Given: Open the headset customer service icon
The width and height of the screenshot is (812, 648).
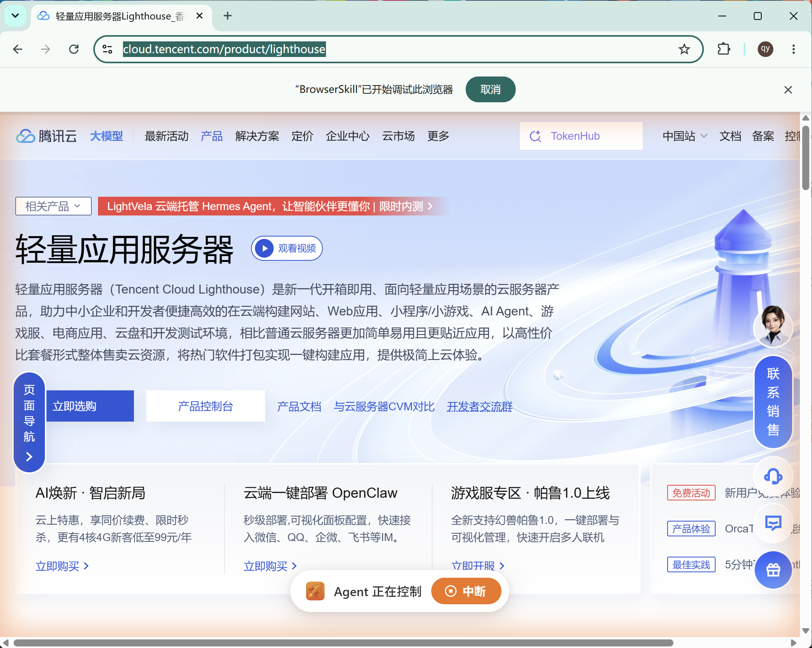Looking at the screenshot, I should pos(773,476).
